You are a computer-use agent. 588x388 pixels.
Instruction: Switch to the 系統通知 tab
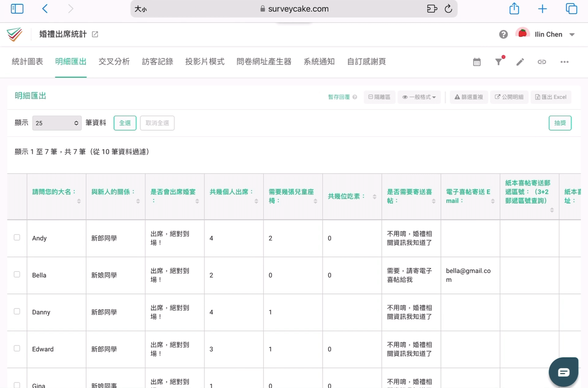pyautogui.click(x=319, y=61)
